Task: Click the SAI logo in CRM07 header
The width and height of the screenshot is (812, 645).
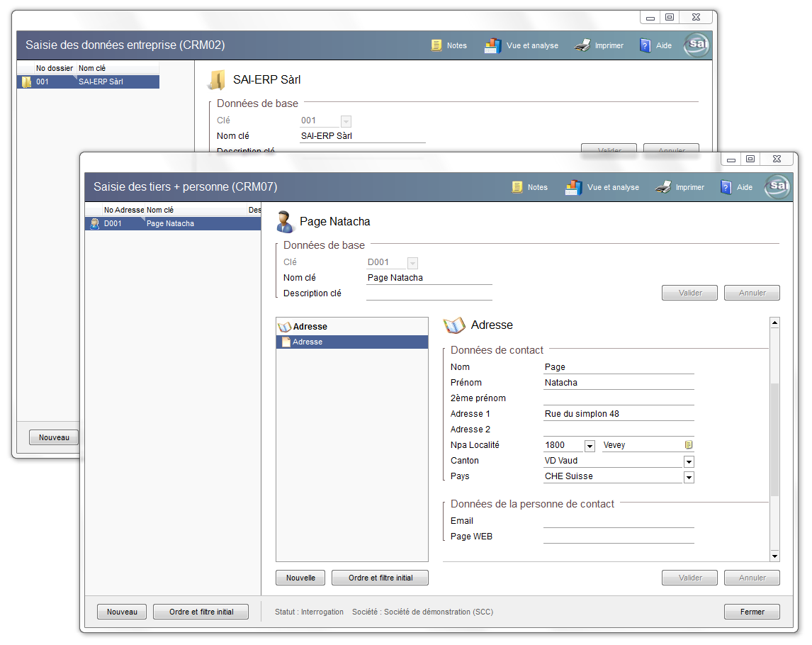Action: [777, 186]
